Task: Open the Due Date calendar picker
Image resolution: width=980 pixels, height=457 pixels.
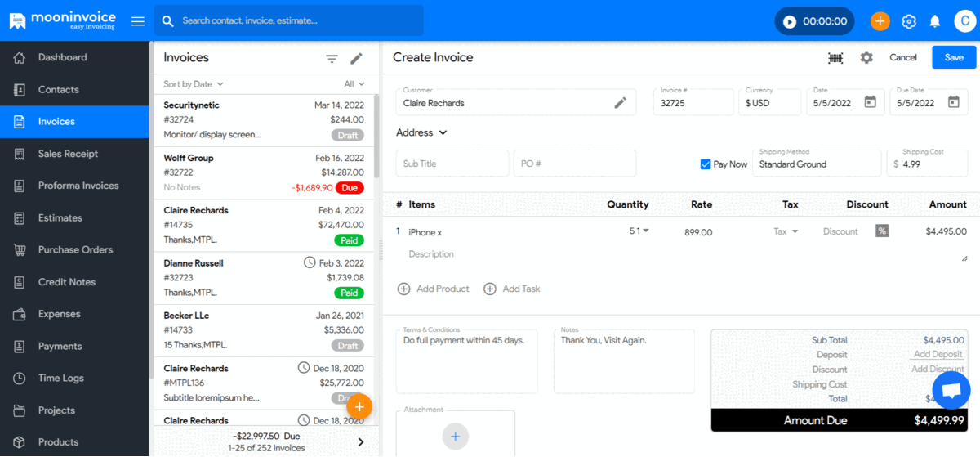Action: pyautogui.click(x=953, y=102)
